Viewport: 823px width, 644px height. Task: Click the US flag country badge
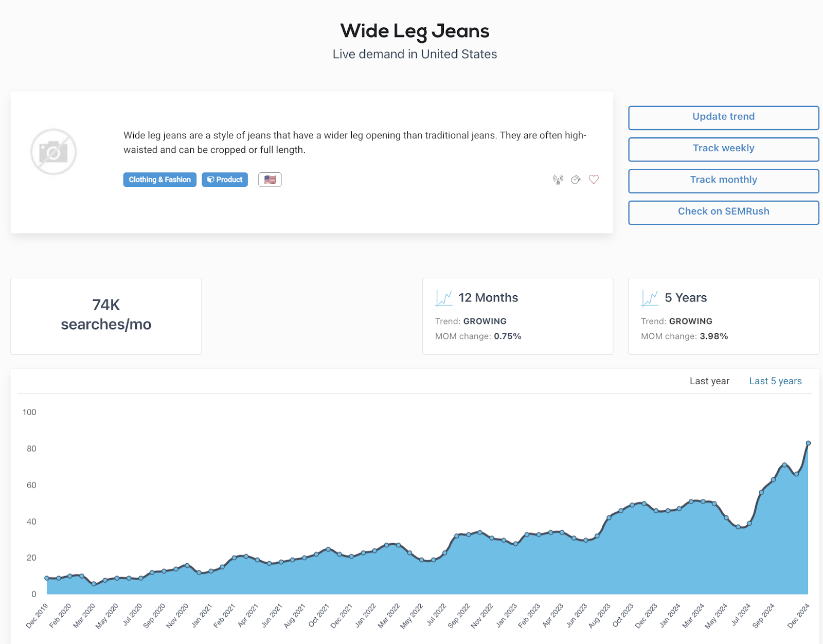pyautogui.click(x=270, y=180)
